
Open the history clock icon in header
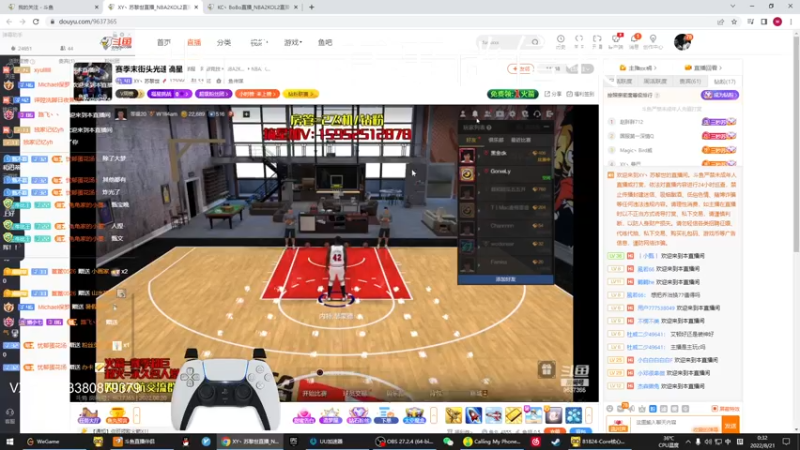coord(561,41)
